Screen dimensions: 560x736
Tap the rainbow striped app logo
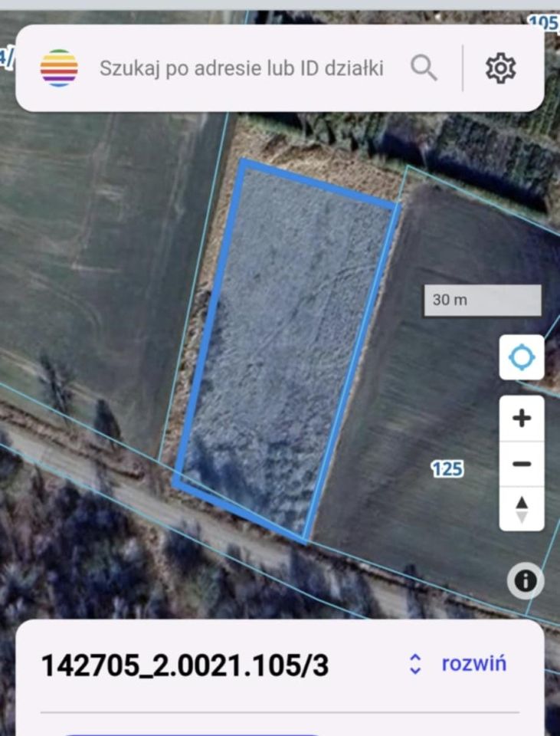[59, 68]
